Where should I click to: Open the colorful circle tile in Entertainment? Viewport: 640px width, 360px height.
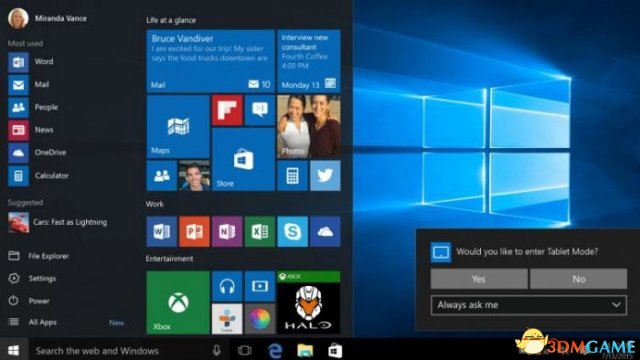point(260,319)
